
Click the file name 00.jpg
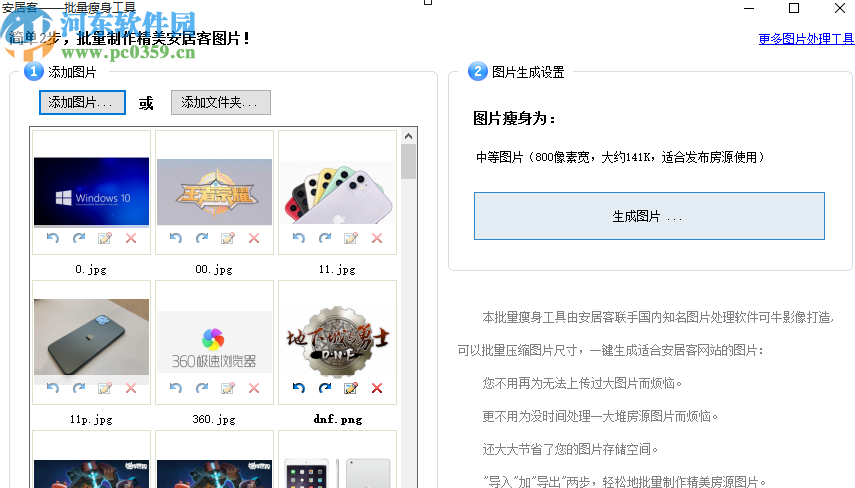tap(214, 269)
